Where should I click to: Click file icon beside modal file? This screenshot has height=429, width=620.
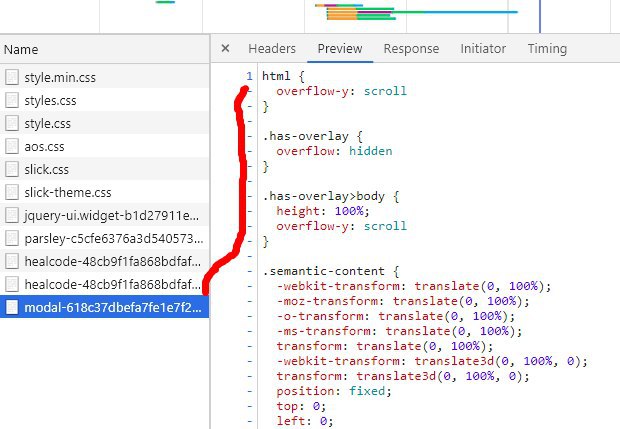12,307
